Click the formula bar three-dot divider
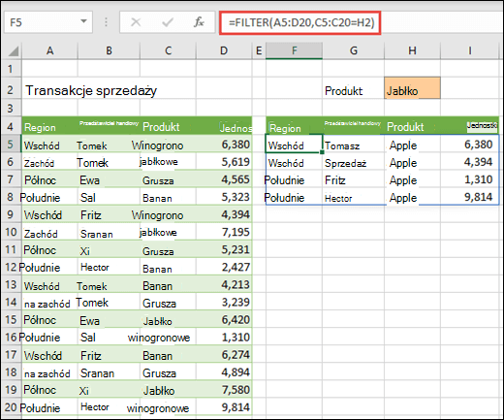 pos(106,22)
